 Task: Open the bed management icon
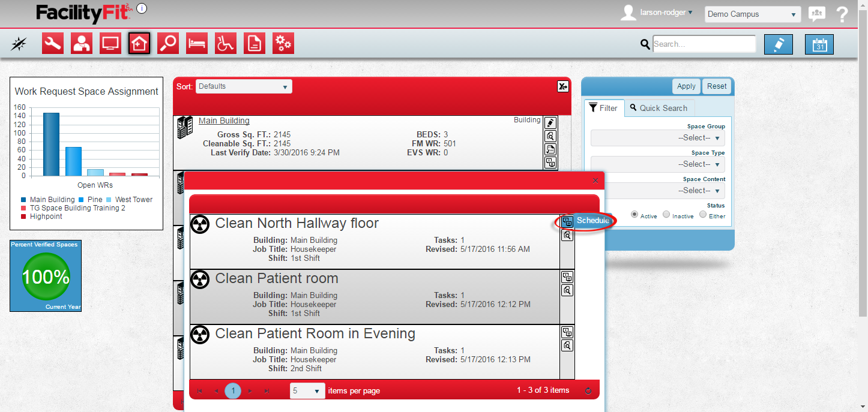(197, 44)
